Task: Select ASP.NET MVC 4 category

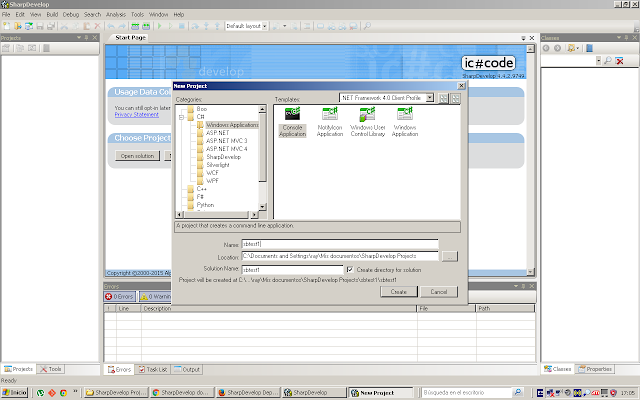Action: pyautogui.click(x=227, y=149)
